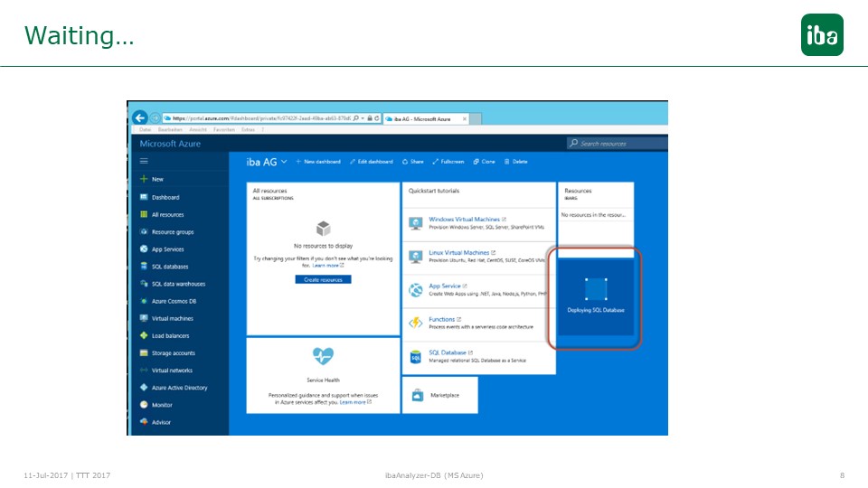
Task: Click Edit dashboard button
Action: (372, 162)
